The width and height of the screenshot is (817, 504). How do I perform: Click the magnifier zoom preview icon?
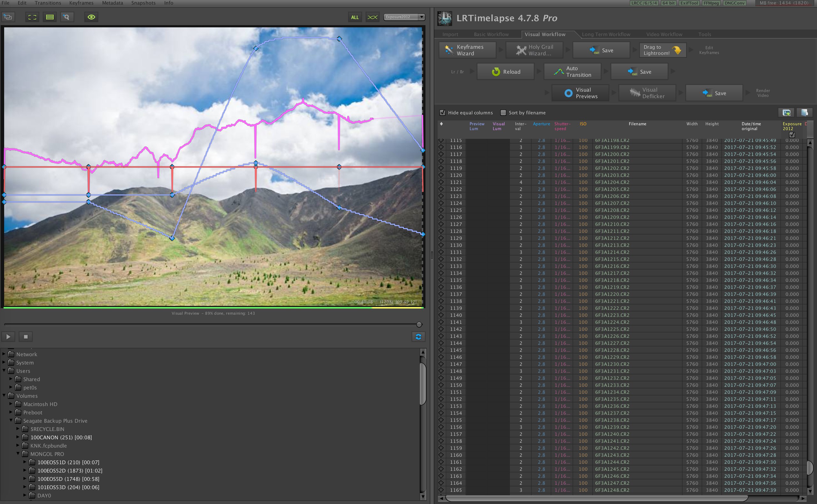[66, 17]
